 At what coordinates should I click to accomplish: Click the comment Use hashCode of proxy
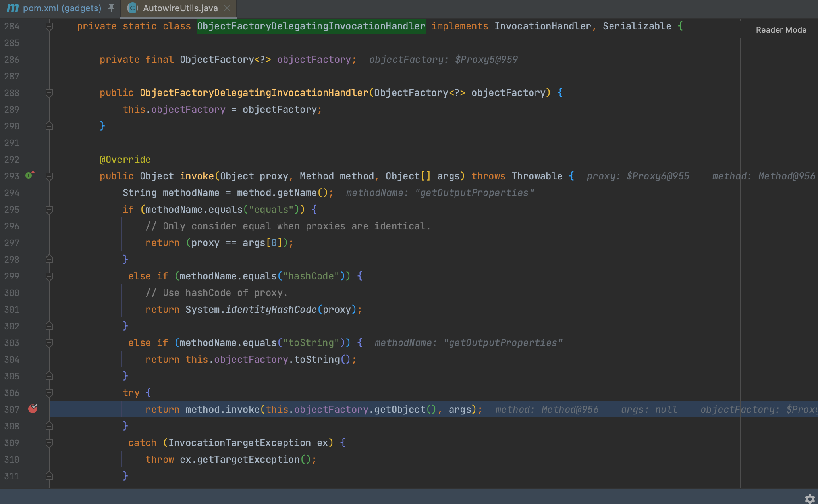(216, 293)
